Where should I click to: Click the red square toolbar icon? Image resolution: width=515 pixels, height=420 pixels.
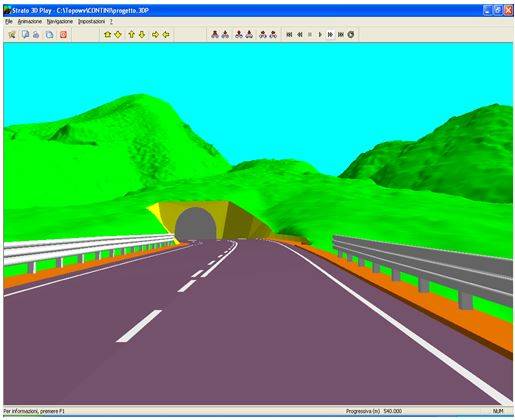coord(63,34)
